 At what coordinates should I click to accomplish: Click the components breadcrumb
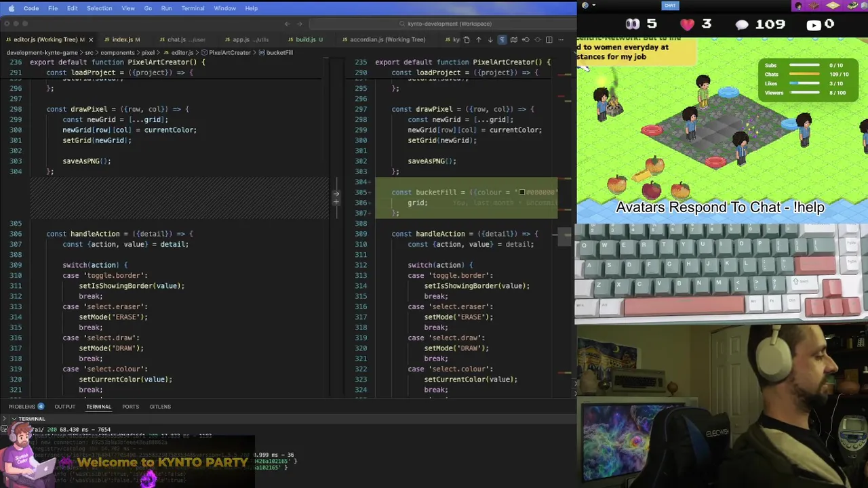(x=117, y=52)
